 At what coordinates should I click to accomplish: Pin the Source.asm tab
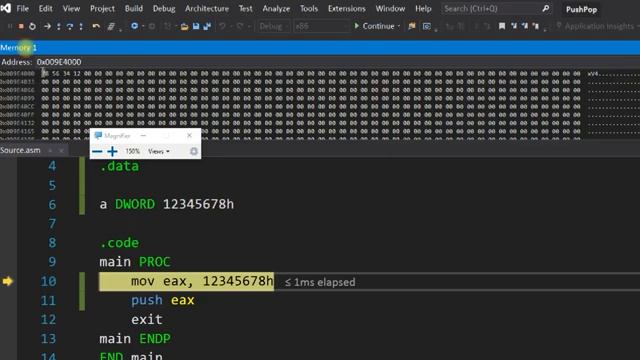50,151
